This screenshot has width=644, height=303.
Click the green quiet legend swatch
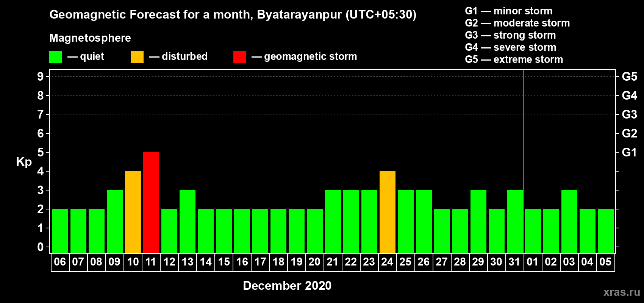[x=55, y=57]
